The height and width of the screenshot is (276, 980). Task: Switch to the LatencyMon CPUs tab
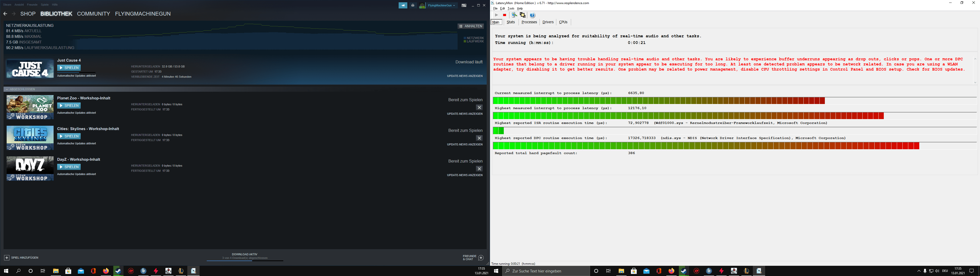pyautogui.click(x=563, y=22)
